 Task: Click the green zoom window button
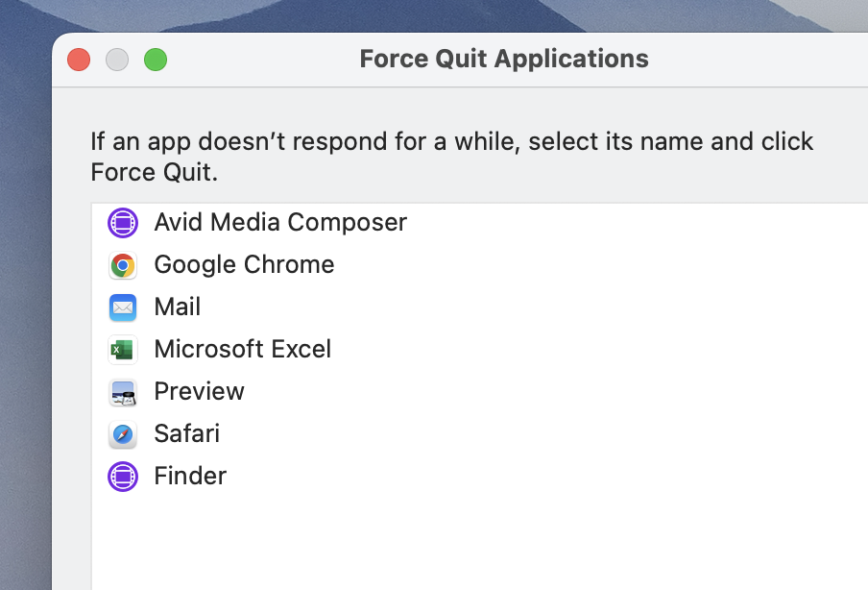(x=156, y=60)
